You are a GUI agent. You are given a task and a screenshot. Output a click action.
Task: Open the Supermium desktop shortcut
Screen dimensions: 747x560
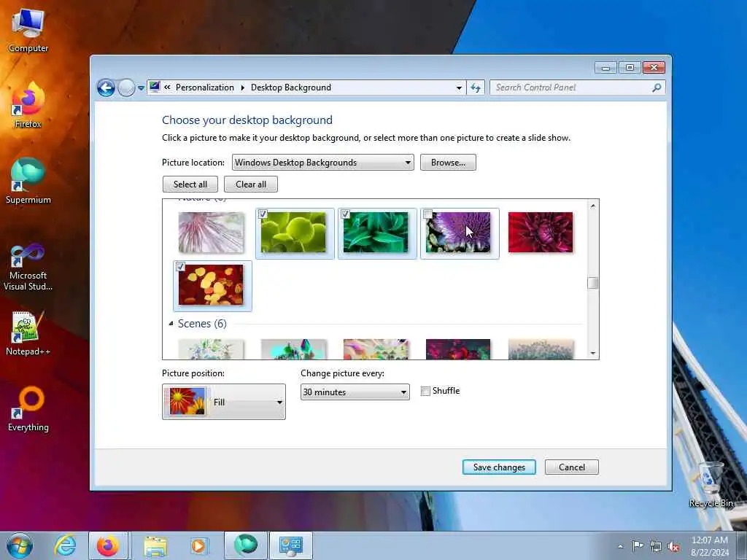point(28,181)
